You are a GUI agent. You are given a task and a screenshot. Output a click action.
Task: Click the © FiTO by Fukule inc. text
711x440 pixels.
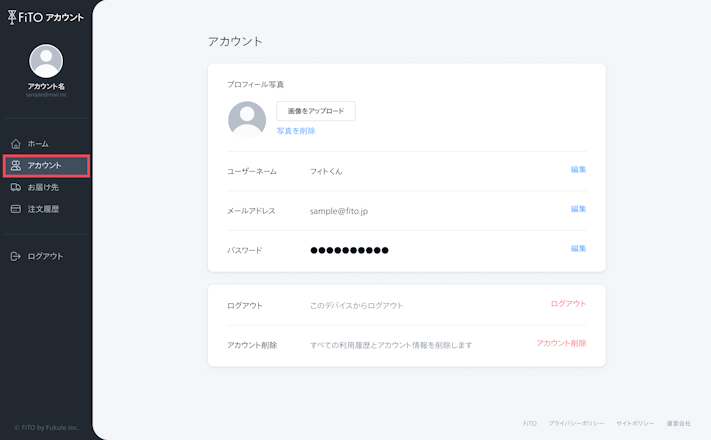click(x=46, y=427)
